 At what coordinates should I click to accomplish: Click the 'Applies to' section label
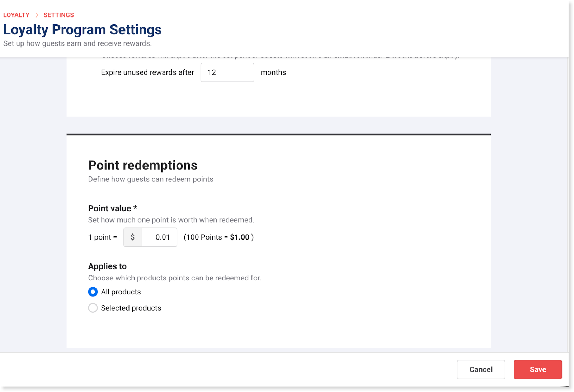[107, 266]
